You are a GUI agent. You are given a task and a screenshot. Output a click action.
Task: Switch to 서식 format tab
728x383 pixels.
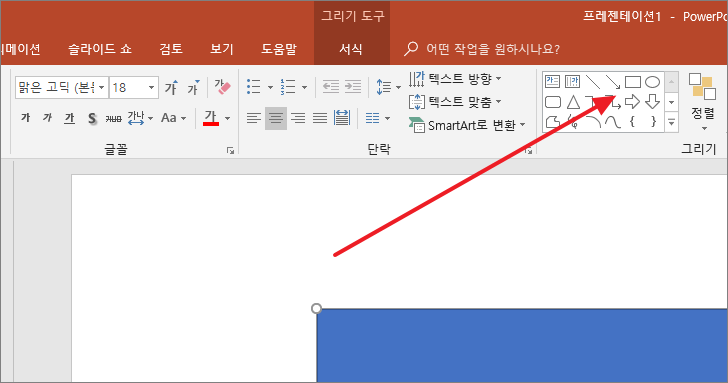click(x=351, y=49)
